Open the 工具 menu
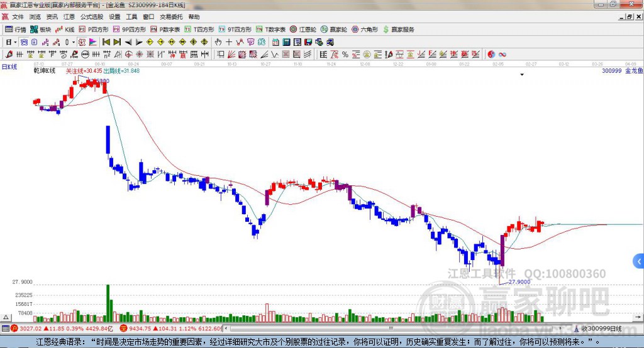 [131, 17]
